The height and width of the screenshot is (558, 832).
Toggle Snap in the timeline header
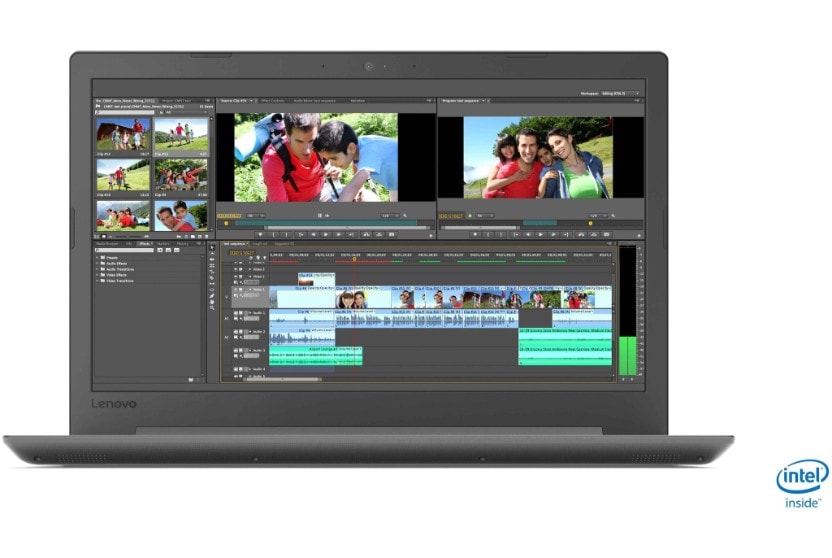pos(250,258)
